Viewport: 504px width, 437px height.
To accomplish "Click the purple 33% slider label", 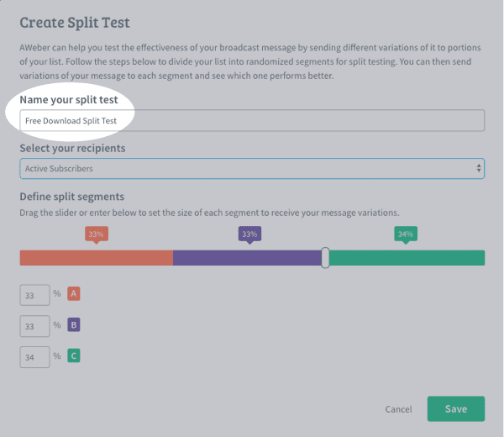I will pos(249,234).
